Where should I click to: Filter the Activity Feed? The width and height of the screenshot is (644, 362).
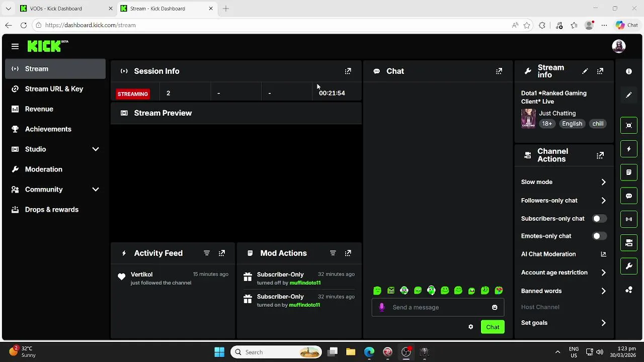(x=206, y=253)
